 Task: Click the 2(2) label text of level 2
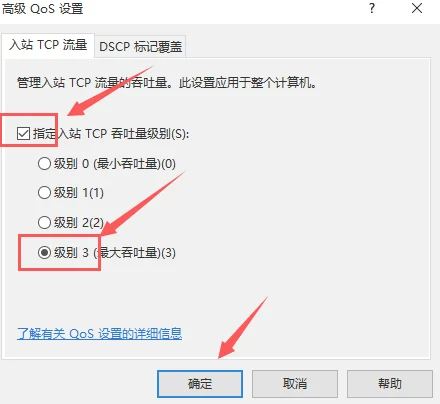(93, 223)
